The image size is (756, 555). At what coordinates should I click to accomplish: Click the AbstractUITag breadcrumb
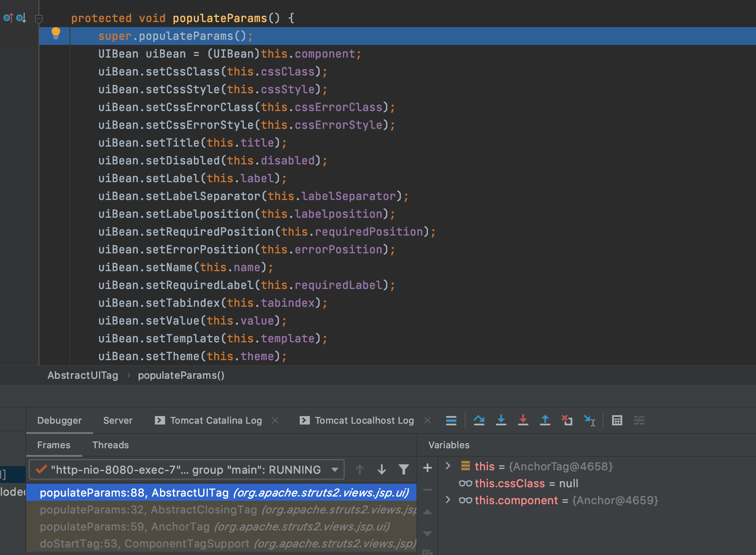(83, 375)
